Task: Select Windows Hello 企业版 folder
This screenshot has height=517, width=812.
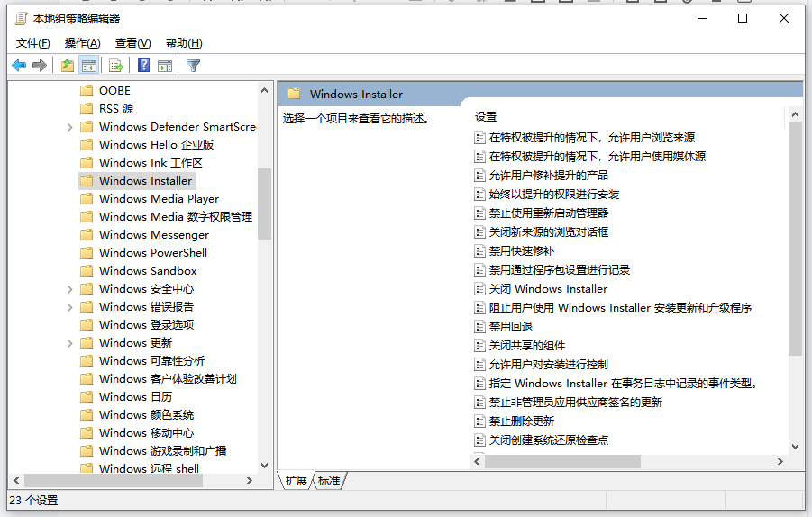Action: point(157,144)
